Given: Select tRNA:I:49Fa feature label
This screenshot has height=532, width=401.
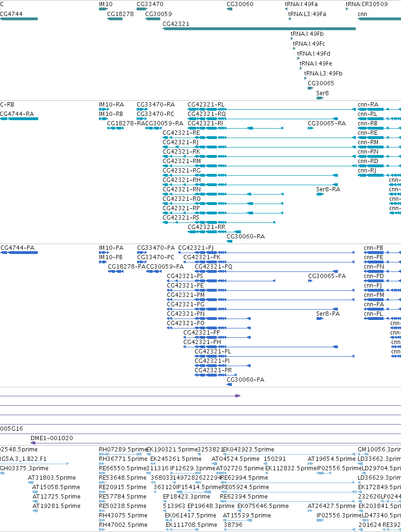Looking at the screenshot, I should (x=301, y=4).
